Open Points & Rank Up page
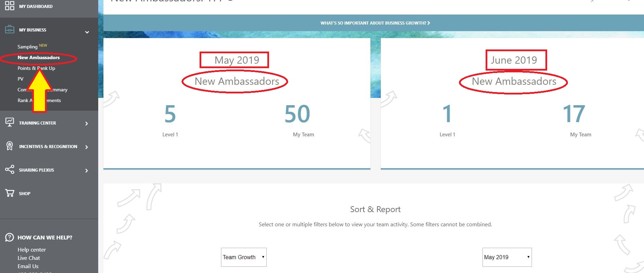This screenshot has width=644, height=273. (x=36, y=68)
